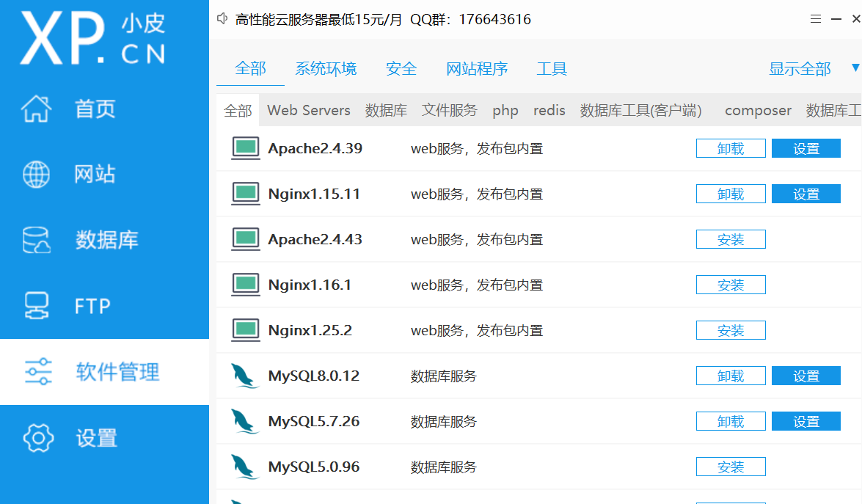This screenshot has height=504, width=862.
Task: Click the Apache2.4.39 monitor icon
Action: [x=245, y=148]
